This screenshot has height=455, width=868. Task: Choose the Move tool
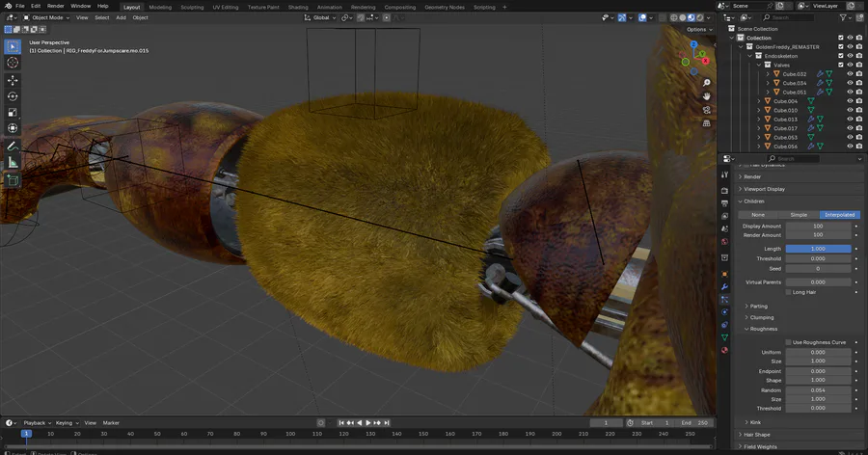click(x=13, y=80)
